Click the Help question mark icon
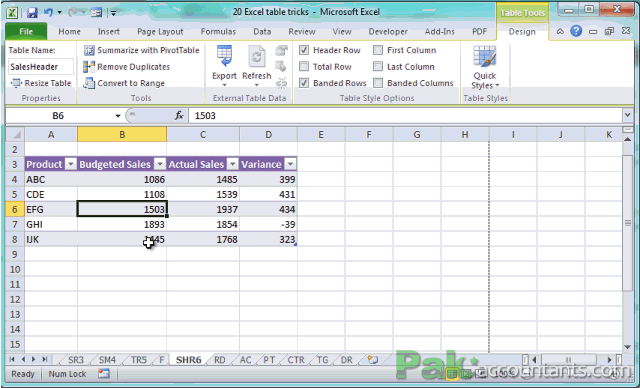640x388 pixels. click(576, 31)
